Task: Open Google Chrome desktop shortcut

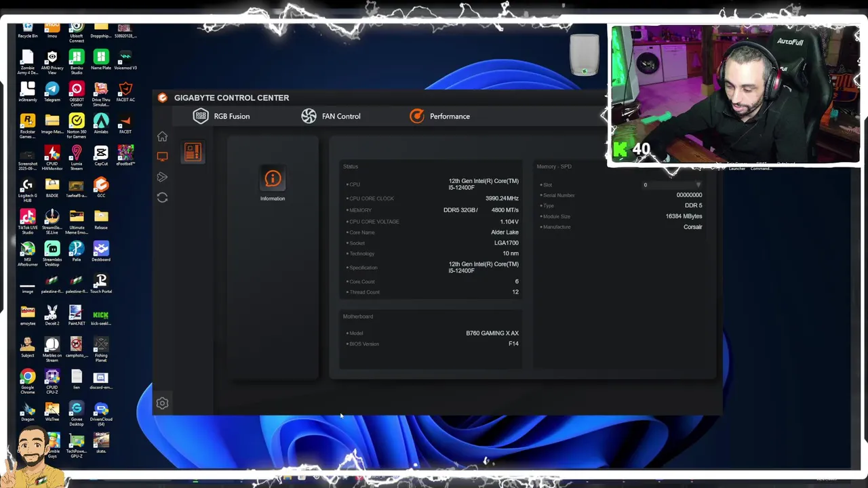Action: tap(28, 381)
